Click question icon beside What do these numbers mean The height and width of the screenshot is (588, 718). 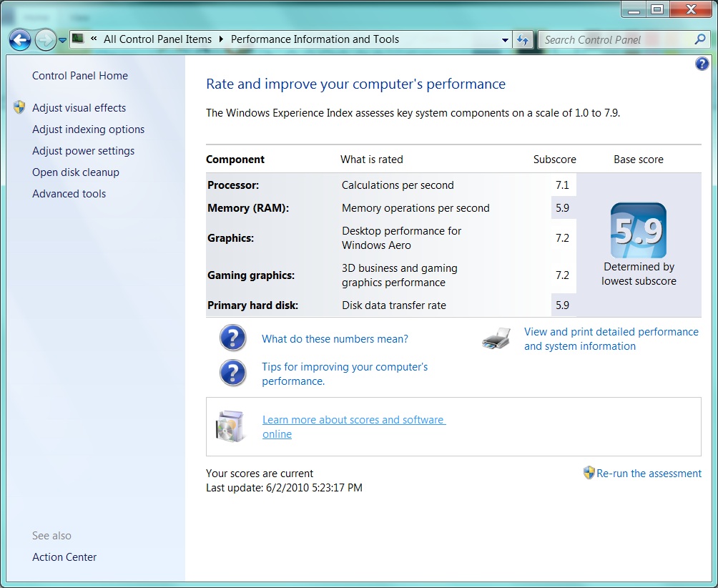coord(232,338)
